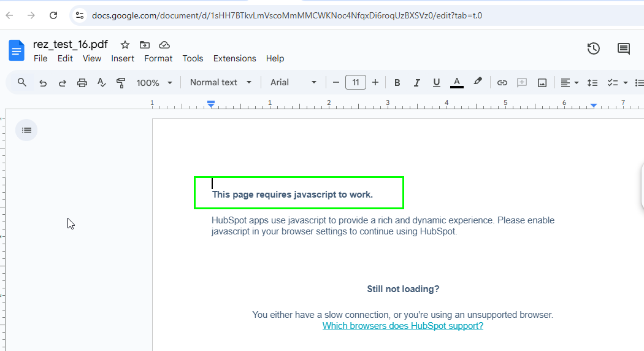Open the Insert menu
Image resolution: width=644 pixels, height=351 pixels.
(x=123, y=58)
